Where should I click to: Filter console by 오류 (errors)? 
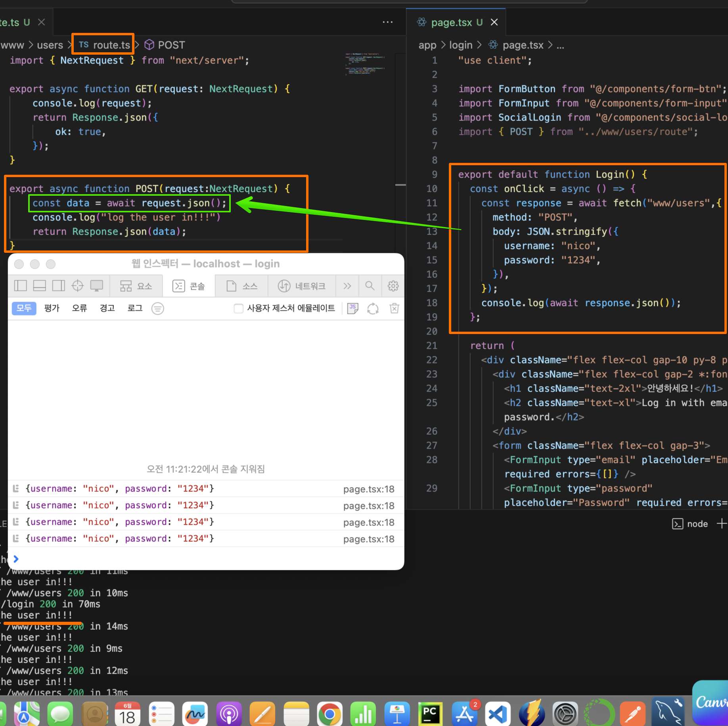(79, 308)
